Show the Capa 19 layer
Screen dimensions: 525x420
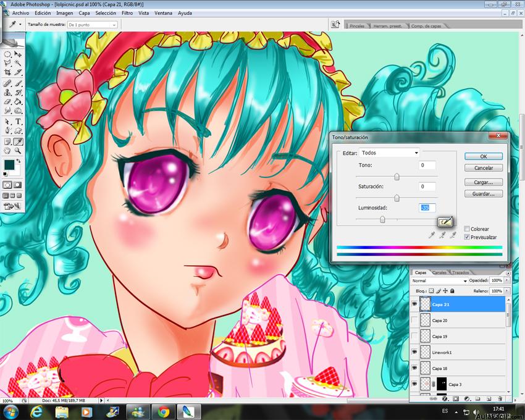click(414, 336)
